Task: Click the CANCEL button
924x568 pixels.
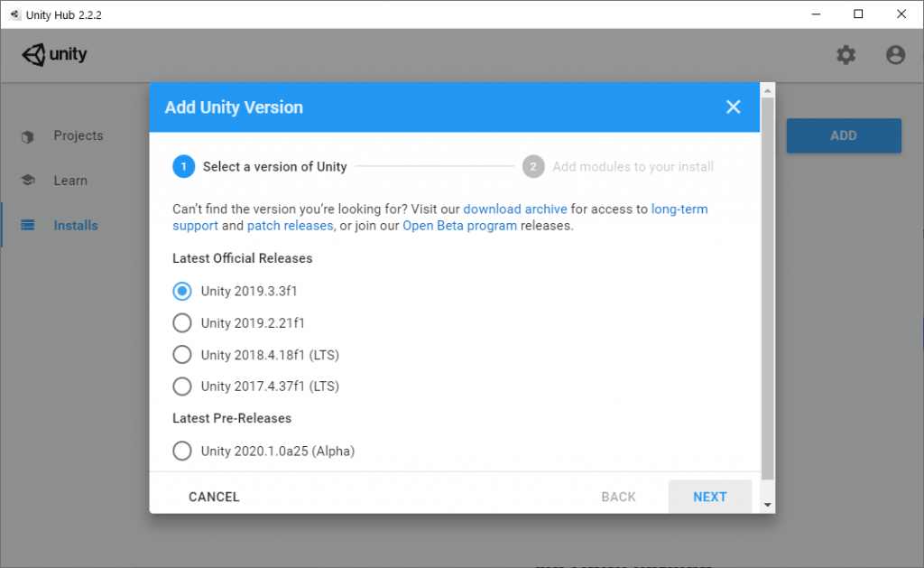Action: (x=214, y=498)
